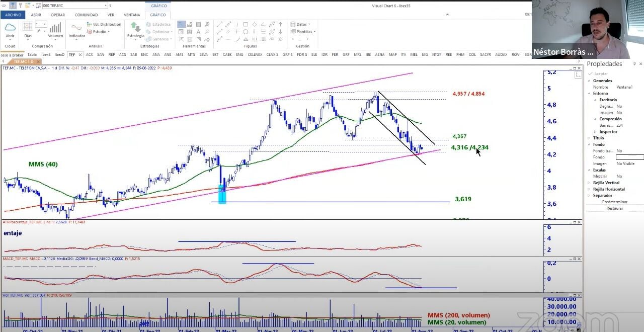Open the SAN ticker tab
Screen dimensions: 644x332
[x=101, y=54]
